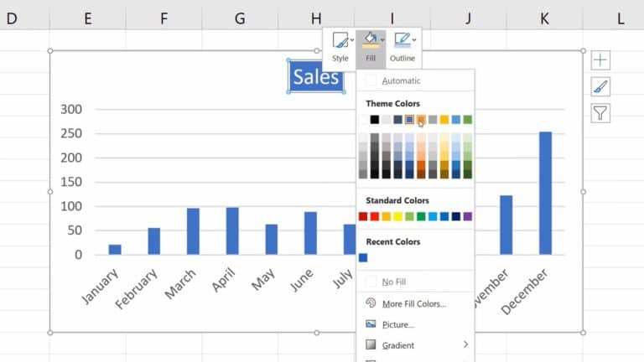Viewport: 644px width, 362px height.
Task: Click the February axis label
Action: (137, 288)
